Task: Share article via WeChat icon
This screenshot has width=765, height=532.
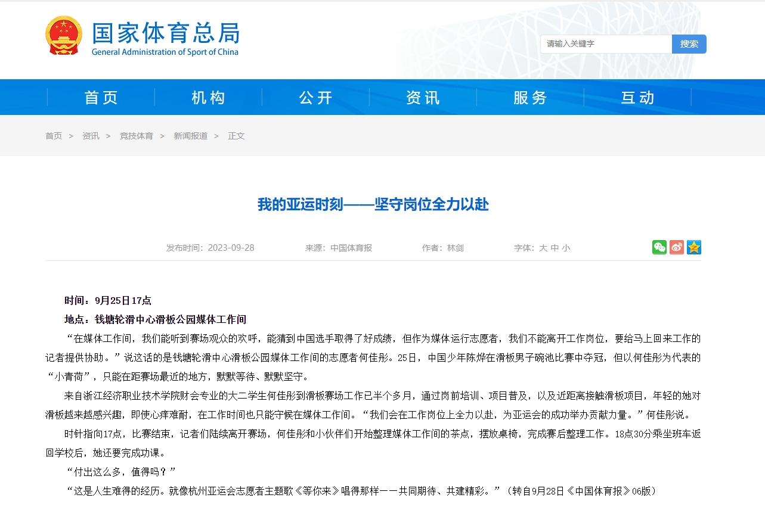Action: pyautogui.click(x=659, y=247)
